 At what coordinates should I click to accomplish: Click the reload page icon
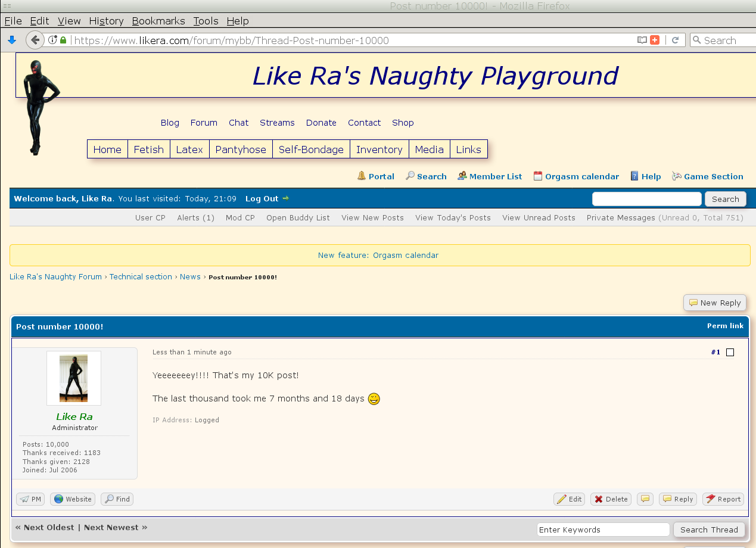(x=675, y=40)
